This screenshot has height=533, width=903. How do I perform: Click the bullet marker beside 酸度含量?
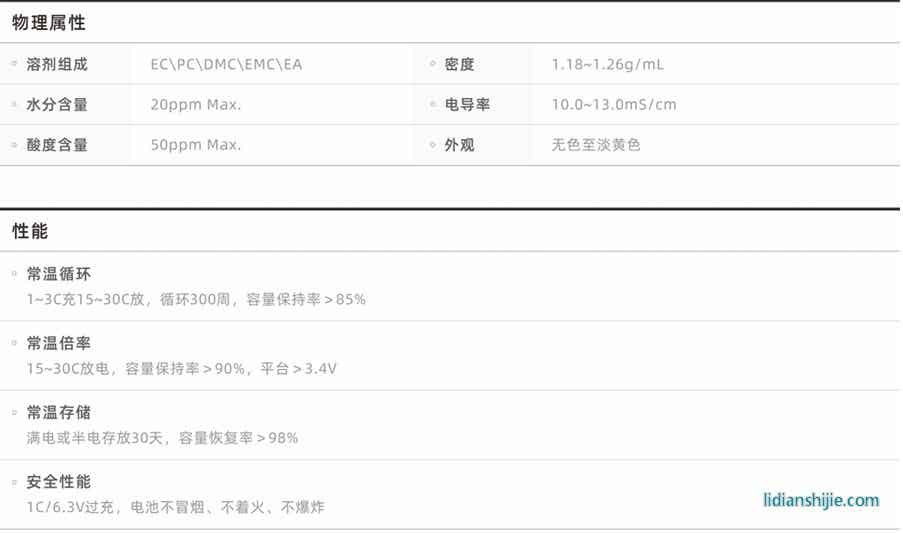pyautogui.click(x=14, y=144)
